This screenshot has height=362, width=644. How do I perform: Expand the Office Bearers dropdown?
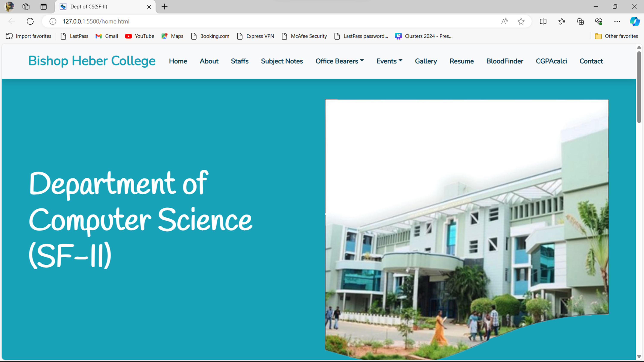[339, 61]
